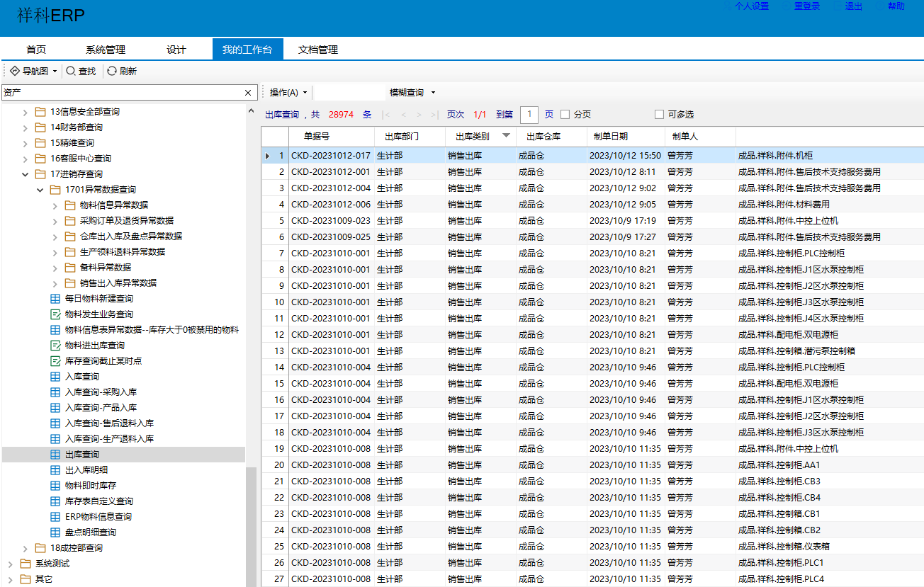Screen dimensions: 924x587
Task: Open the 文档管理 tab
Action: point(318,50)
